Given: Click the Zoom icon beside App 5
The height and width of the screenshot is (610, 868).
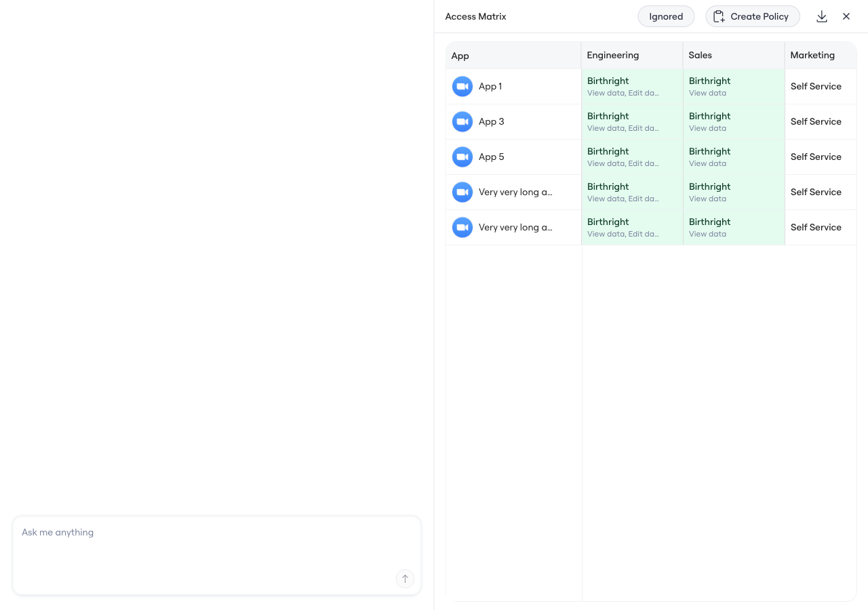Looking at the screenshot, I should (462, 157).
